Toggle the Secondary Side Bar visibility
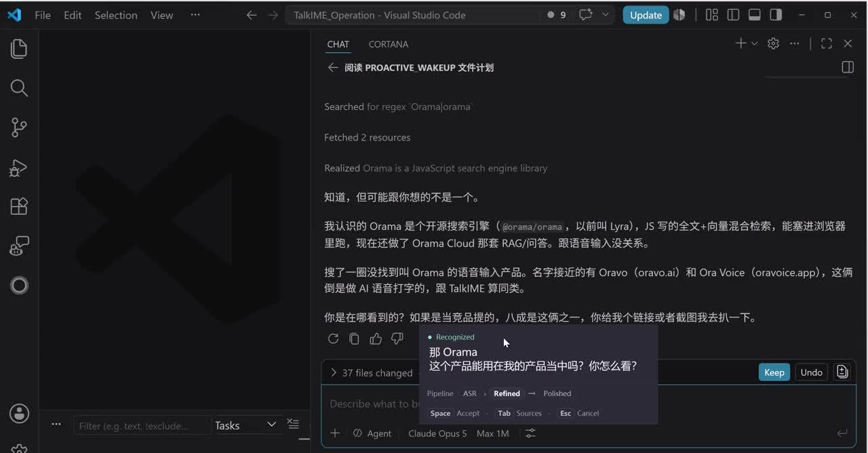868x453 pixels. [776, 15]
